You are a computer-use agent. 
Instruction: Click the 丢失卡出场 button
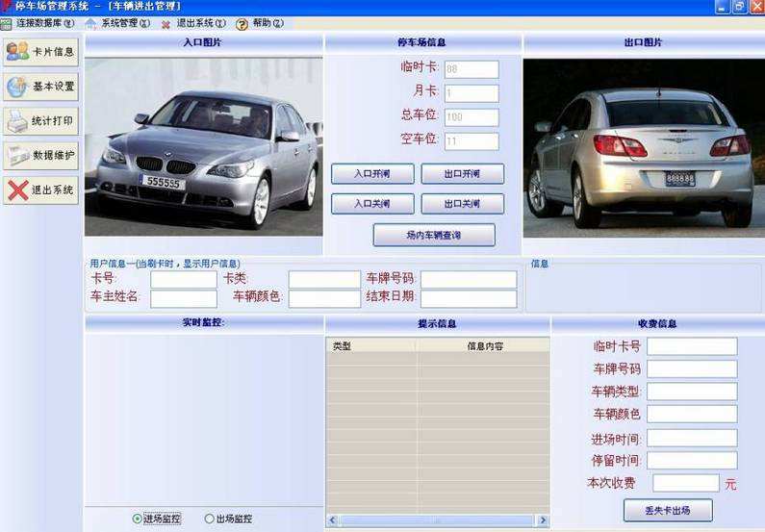coord(668,510)
